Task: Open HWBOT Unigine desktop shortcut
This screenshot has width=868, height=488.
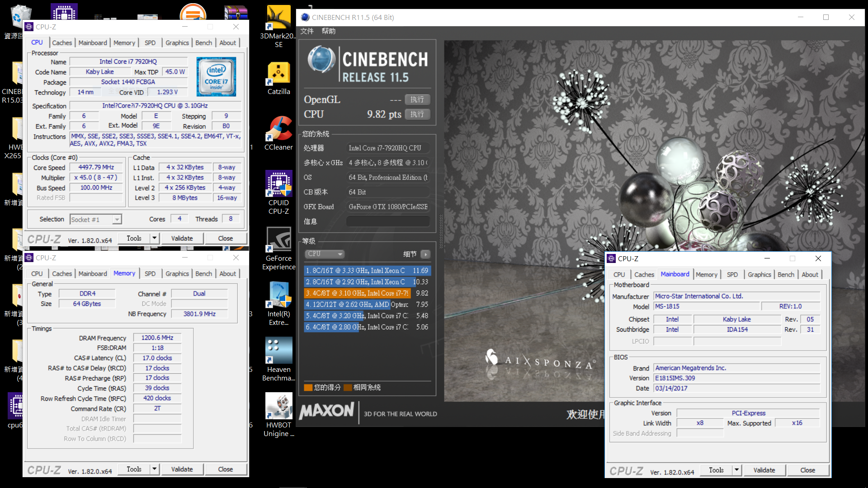Action: click(x=278, y=415)
